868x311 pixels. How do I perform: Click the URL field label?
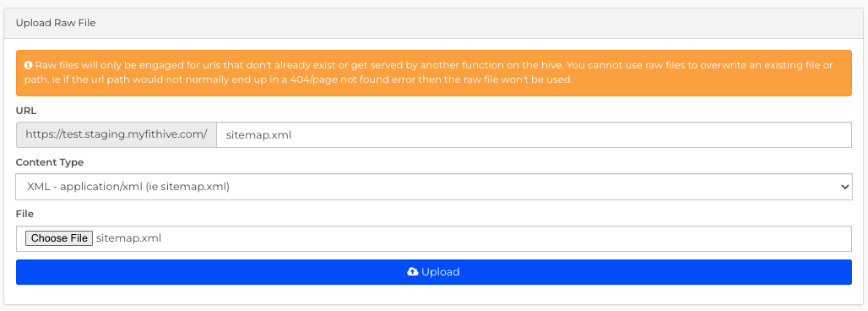[26, 111]
